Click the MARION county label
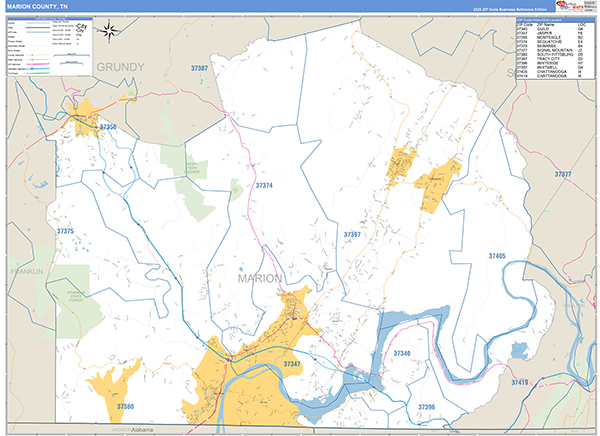The width and height of the screenshot is (600, 436). click(x=260, y=278)
